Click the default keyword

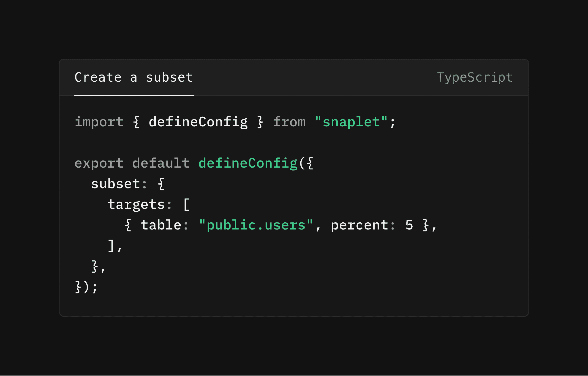161,163
